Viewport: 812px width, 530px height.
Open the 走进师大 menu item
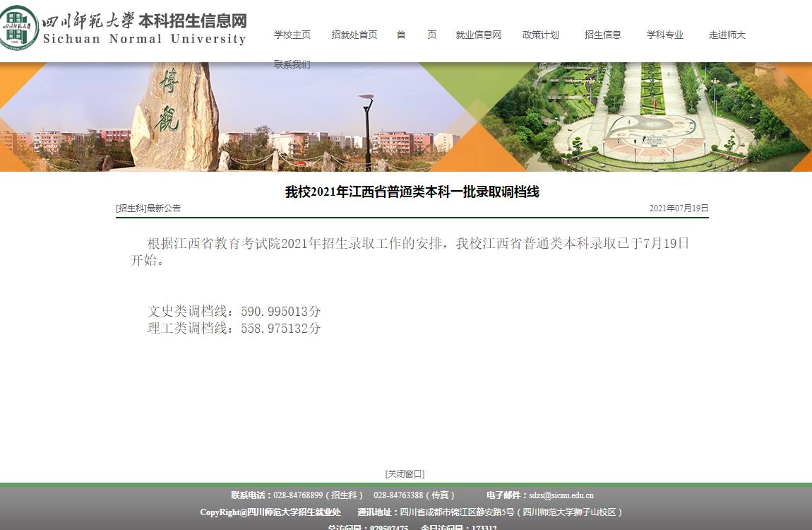click(x=727, y=35)
